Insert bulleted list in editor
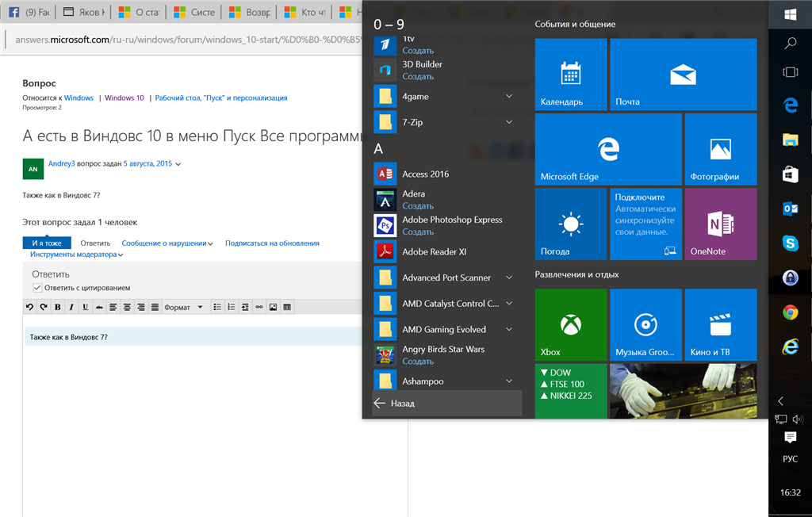The image size is (812, 517). point(217,307)
